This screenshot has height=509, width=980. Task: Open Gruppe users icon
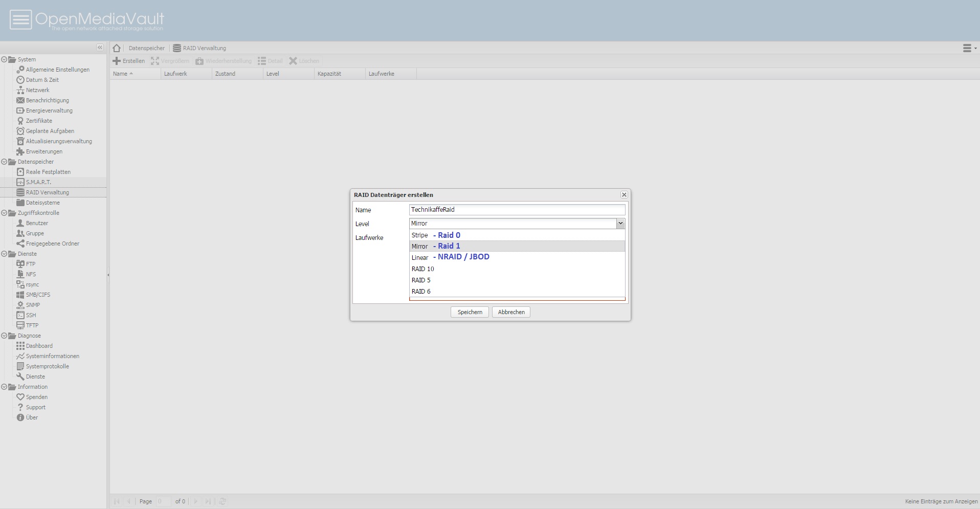pyautogui.click(x=20, y=233)
